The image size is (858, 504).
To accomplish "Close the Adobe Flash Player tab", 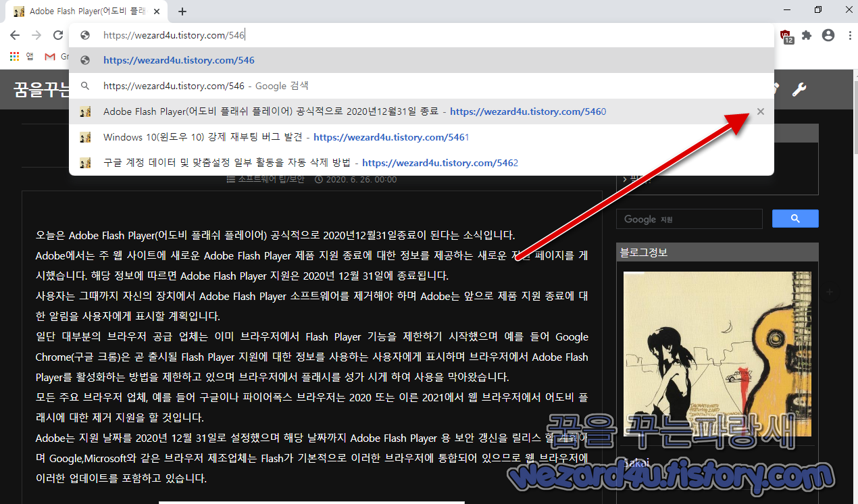I will (157, 11).
